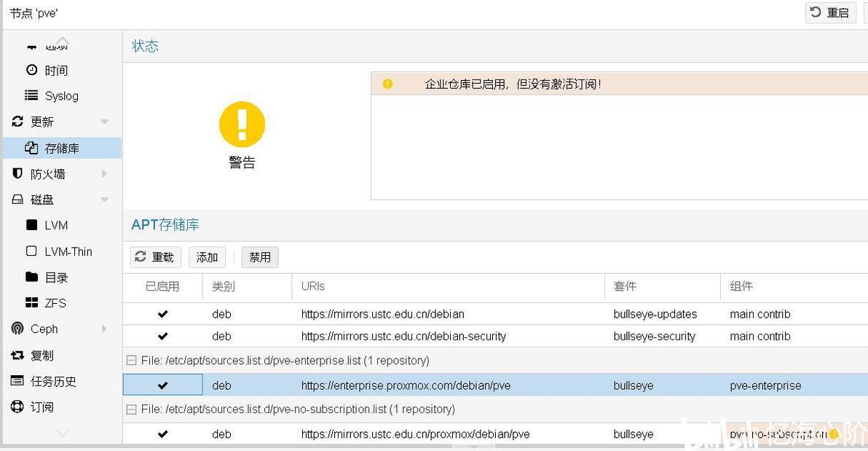
Task: Collapse the pve-no-subscription.list file group
Action: (131, 409)
